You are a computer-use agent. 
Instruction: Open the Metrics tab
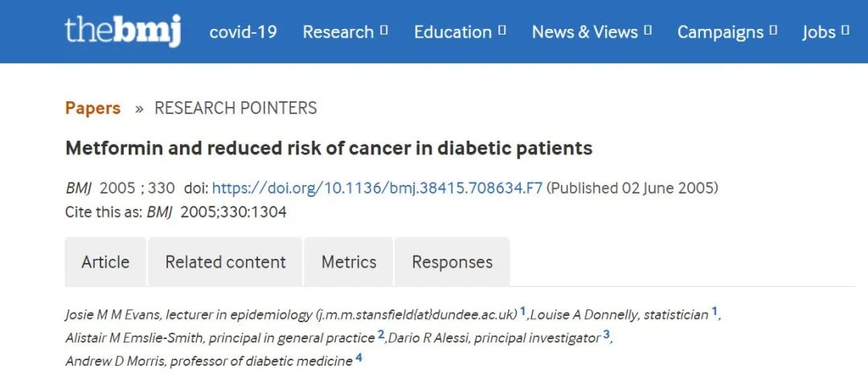coord(349,262)
